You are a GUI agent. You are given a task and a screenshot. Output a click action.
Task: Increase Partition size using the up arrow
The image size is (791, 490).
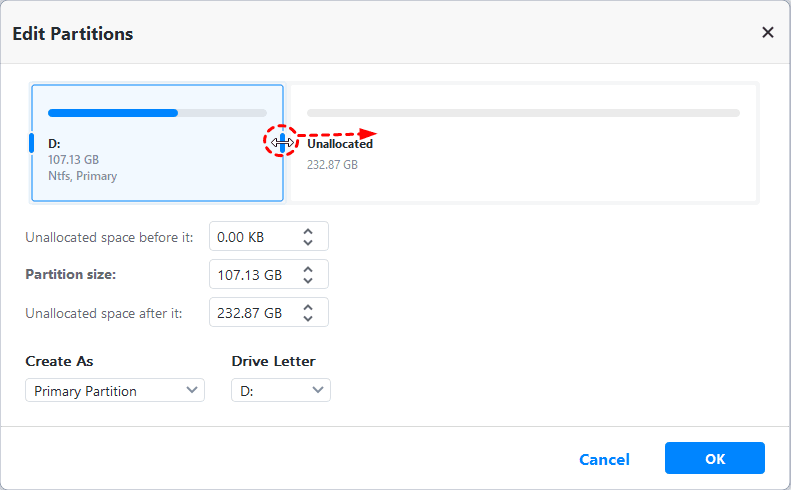[x=308, y=269]
